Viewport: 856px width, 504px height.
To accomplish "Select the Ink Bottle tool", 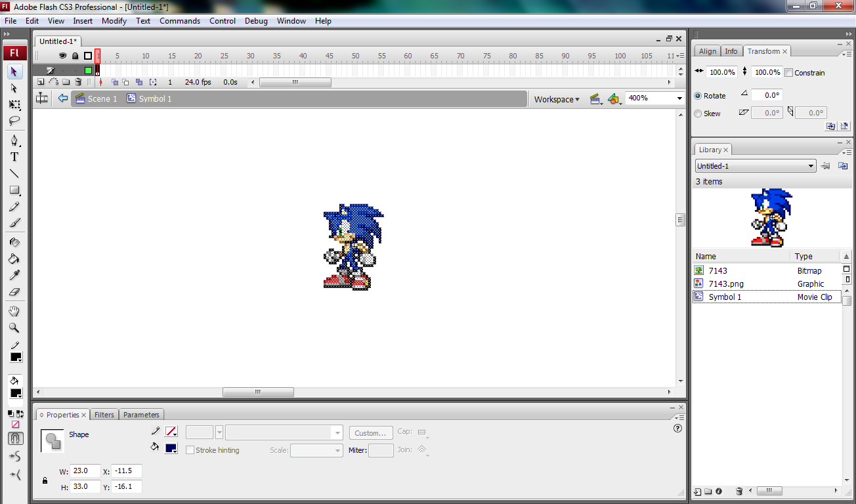I will coord(14,242).
